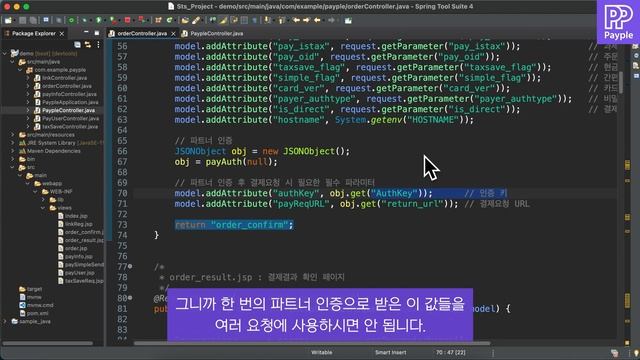Viewport: 640px width, 360px height.
Task: Click the Collapse All icon in Package Explorer
Action: click(78, 45)
